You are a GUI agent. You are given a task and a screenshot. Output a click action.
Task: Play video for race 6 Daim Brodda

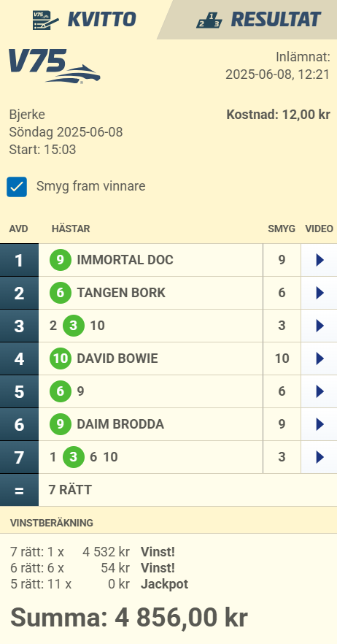319,424
